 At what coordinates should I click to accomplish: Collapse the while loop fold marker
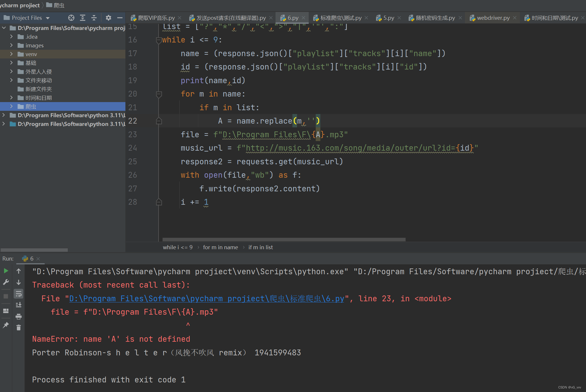(159, 40)
